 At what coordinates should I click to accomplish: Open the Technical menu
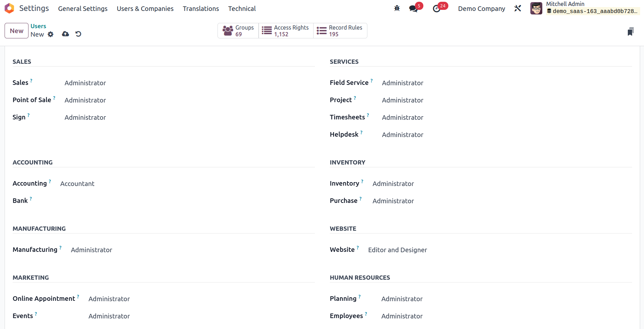click(x=242, y=8)
